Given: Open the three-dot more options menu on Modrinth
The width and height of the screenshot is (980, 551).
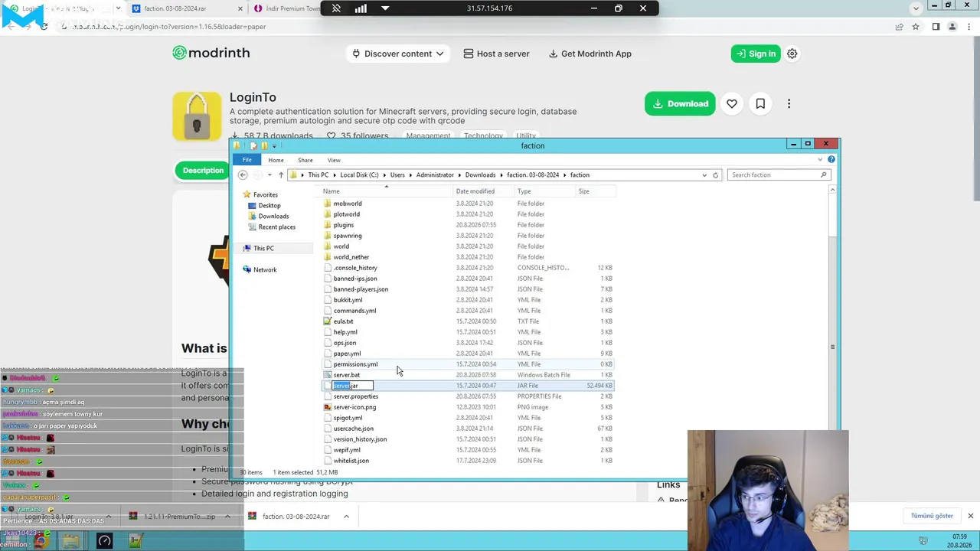Looking at the screenshot, I should (789, 104).
